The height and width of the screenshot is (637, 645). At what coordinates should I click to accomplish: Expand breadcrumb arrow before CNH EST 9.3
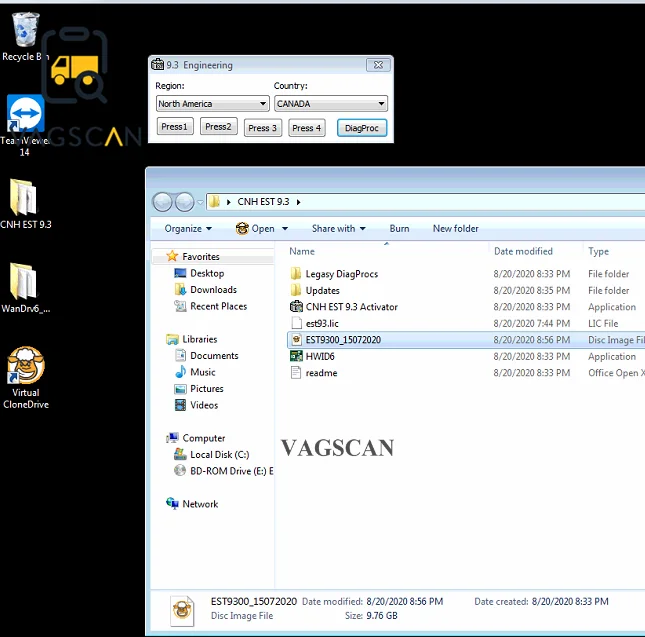[229, 202]
